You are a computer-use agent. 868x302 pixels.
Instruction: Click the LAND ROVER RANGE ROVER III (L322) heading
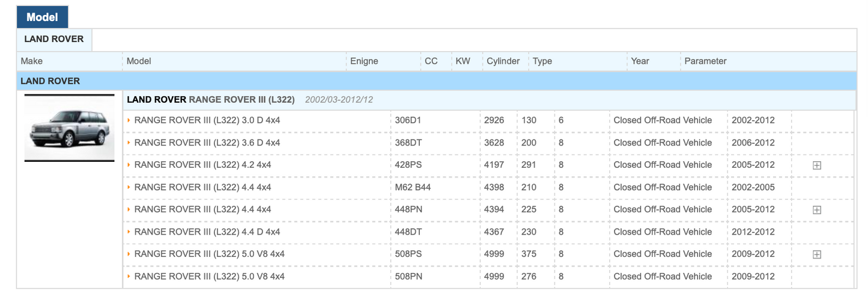(x=211, y=99)
